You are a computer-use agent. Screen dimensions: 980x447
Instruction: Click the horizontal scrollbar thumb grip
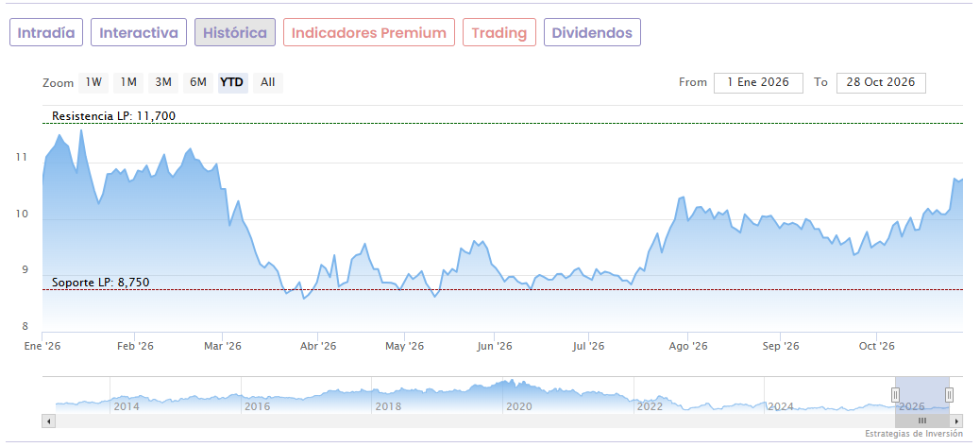coord(921,421)
